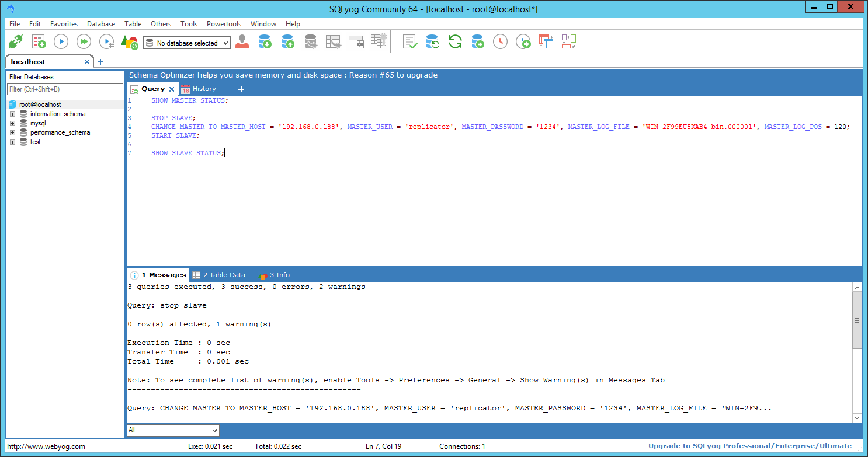
Task: Open the user manager person icon
Action: (242, 42)
